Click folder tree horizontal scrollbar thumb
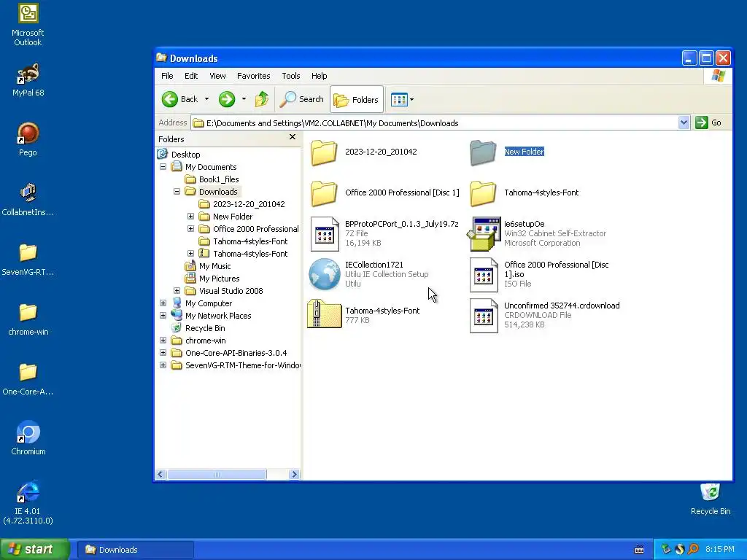Viewport: 747px width, 560px height. [217, 474]
